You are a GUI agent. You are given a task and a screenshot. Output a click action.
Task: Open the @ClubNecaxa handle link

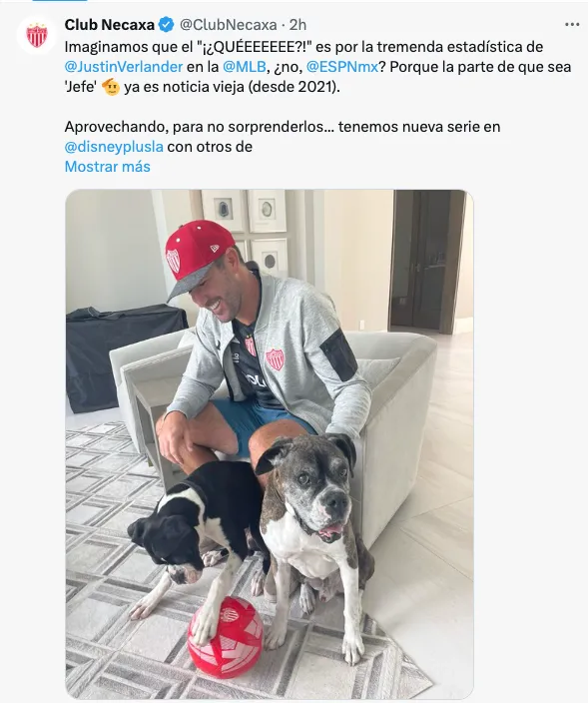tap(229, 25)
